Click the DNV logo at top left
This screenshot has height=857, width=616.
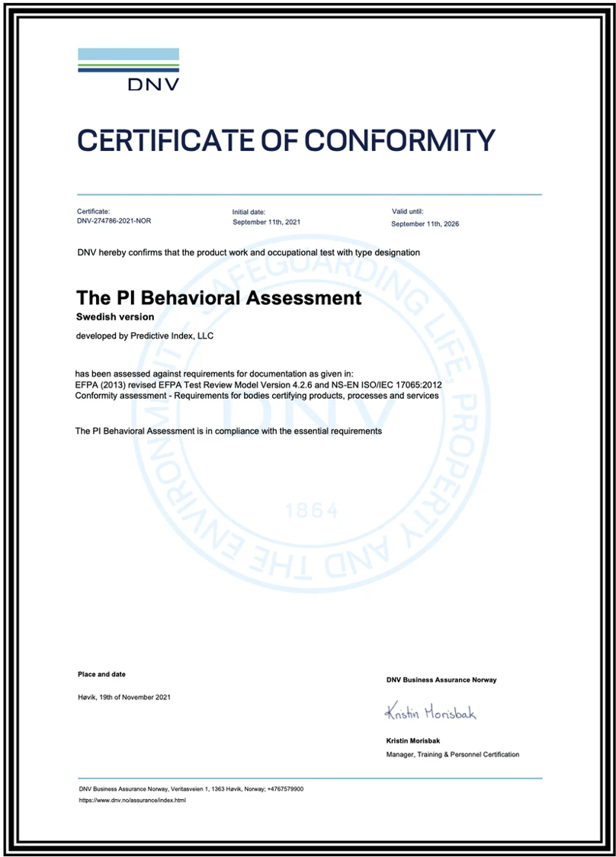click(x=127, y=67)
